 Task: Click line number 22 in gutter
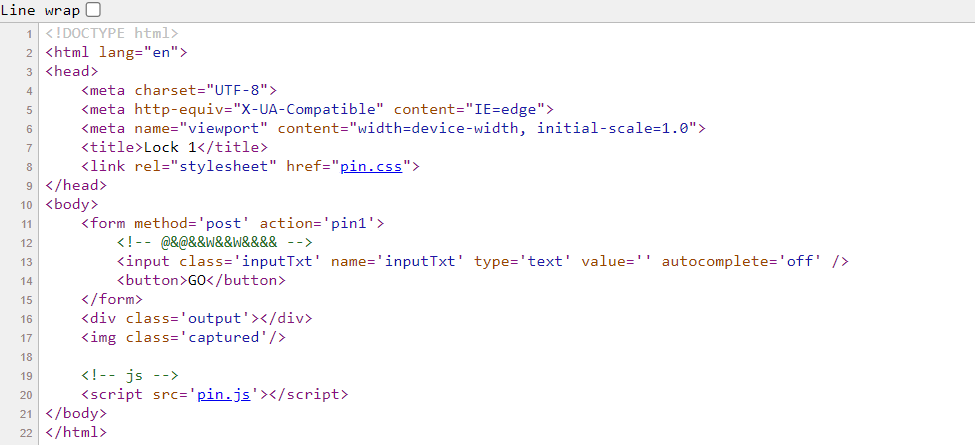[x=27, y=432]
